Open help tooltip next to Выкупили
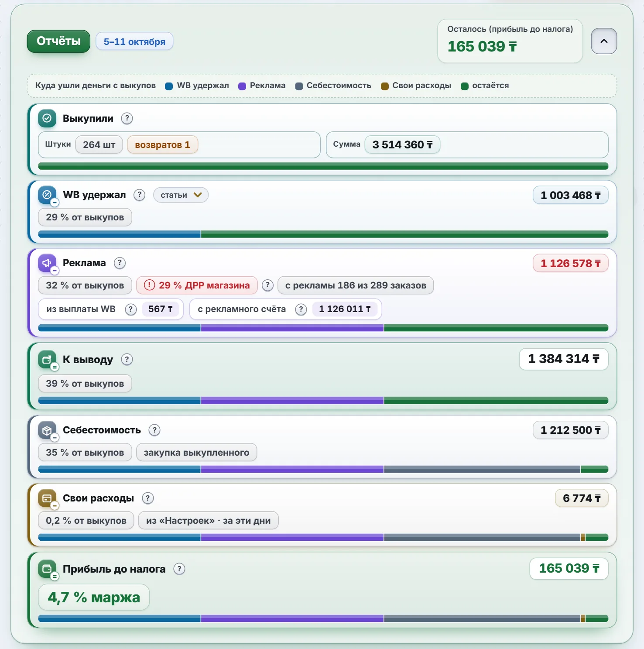Image resolution: width=644 pixels, height=649 pixels. point(127,118)
